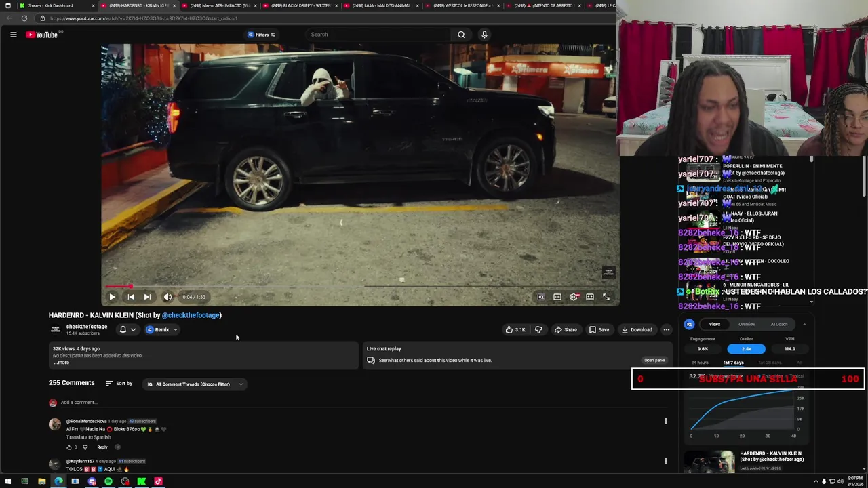
Task: Switch to Memo ATR - IMPACTO tab
Action: [x=218, y=5]
